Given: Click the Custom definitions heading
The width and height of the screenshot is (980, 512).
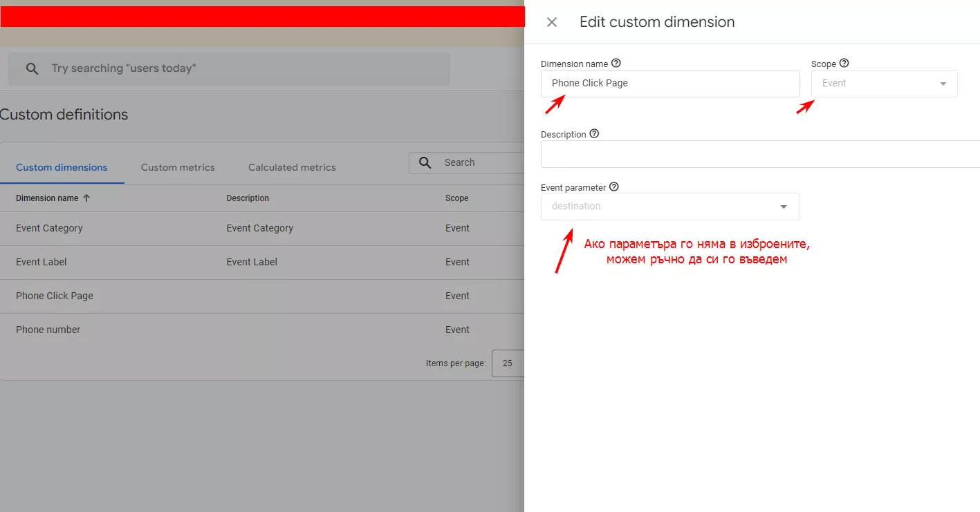Looking at the screenshot, I should [64, 115].
